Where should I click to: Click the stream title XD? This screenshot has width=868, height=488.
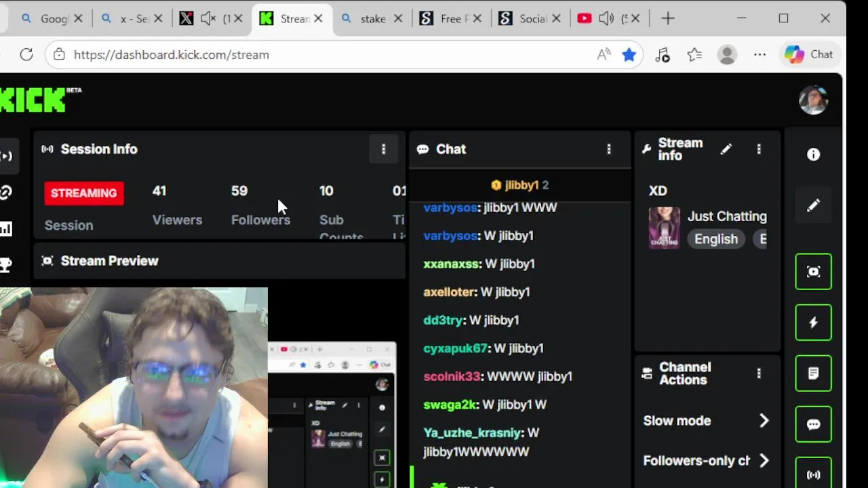click(658, 191)
